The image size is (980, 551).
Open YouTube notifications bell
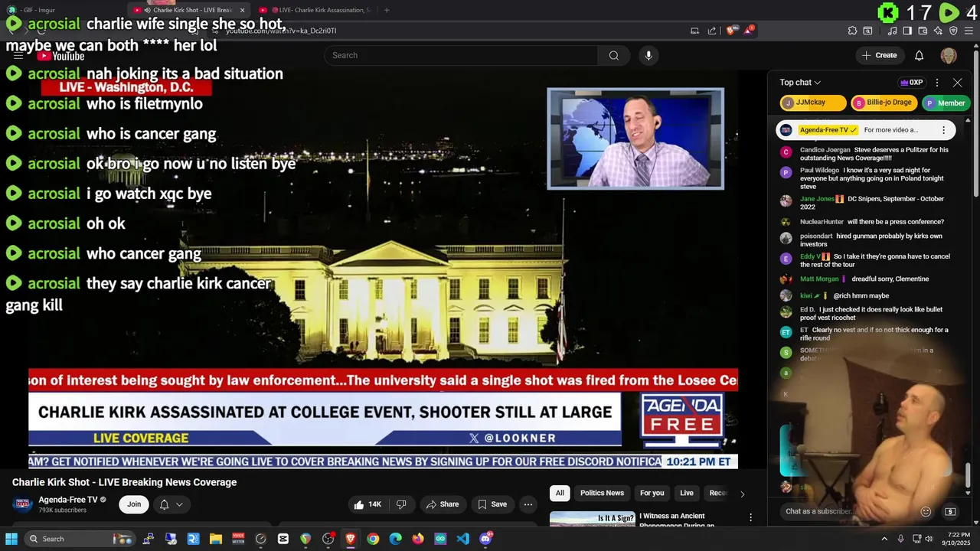919,55
